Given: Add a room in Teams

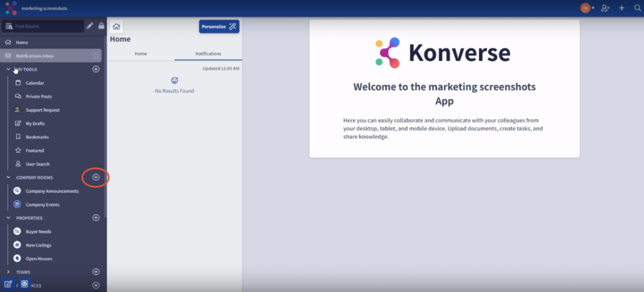Looking at the screenshot, I should point(96,272).
